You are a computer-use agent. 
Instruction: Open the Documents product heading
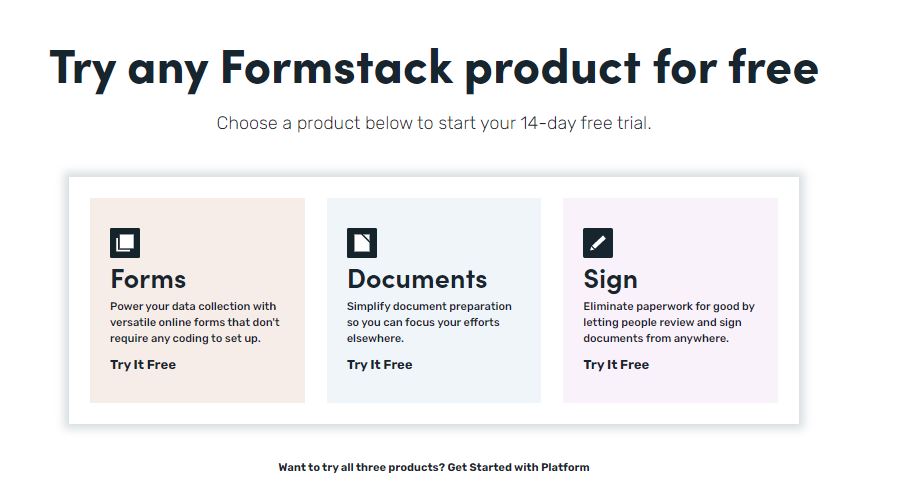417,279
